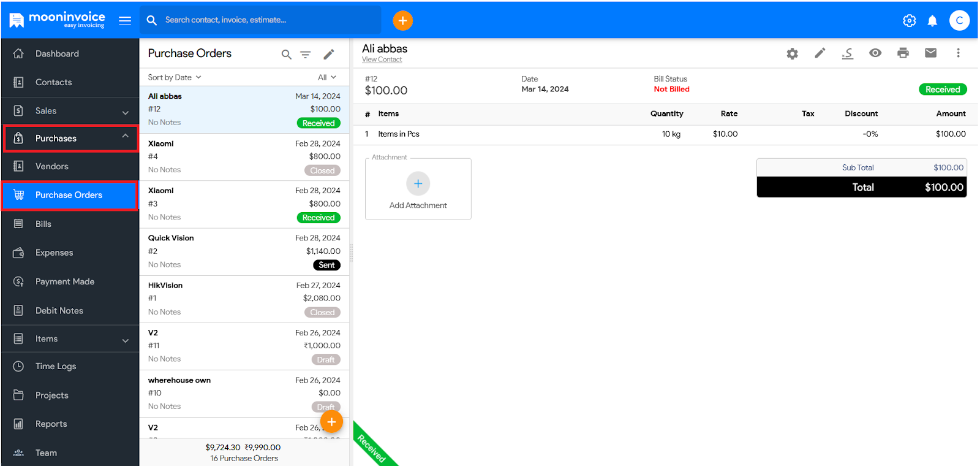Click the View Contact link
Viewport: 980px width, 466px height.
pos(382,59)
